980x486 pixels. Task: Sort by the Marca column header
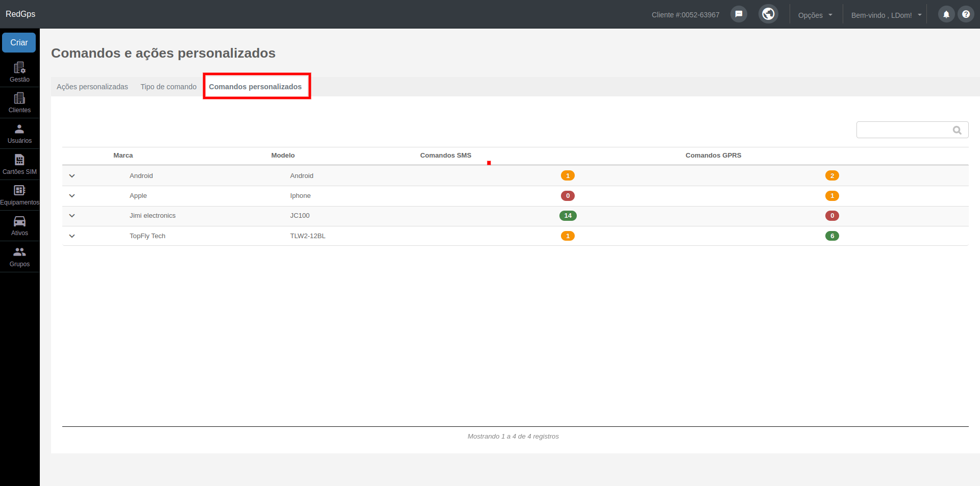(x=123, y=156)
